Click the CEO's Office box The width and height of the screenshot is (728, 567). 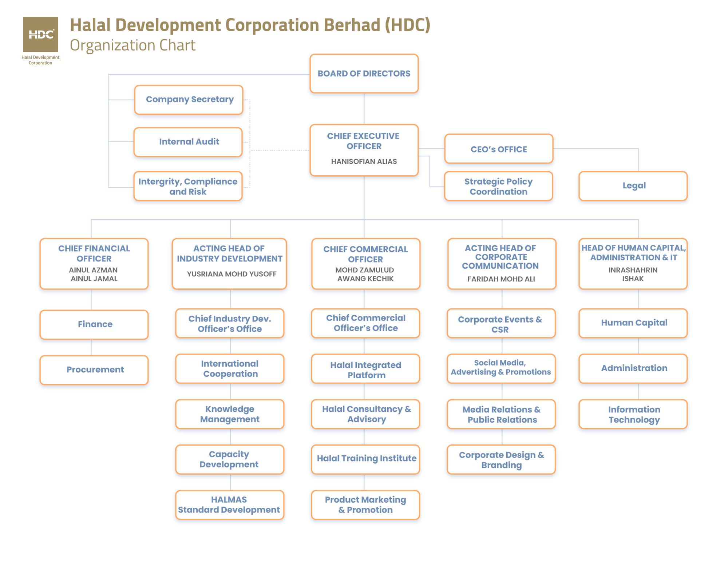(499, 149)
